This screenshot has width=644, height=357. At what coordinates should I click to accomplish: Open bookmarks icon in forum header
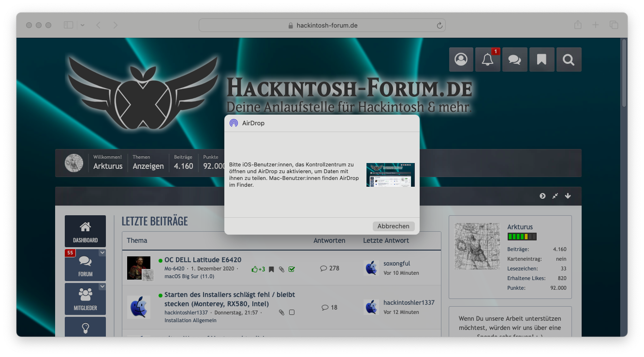(x=542, y=59)
